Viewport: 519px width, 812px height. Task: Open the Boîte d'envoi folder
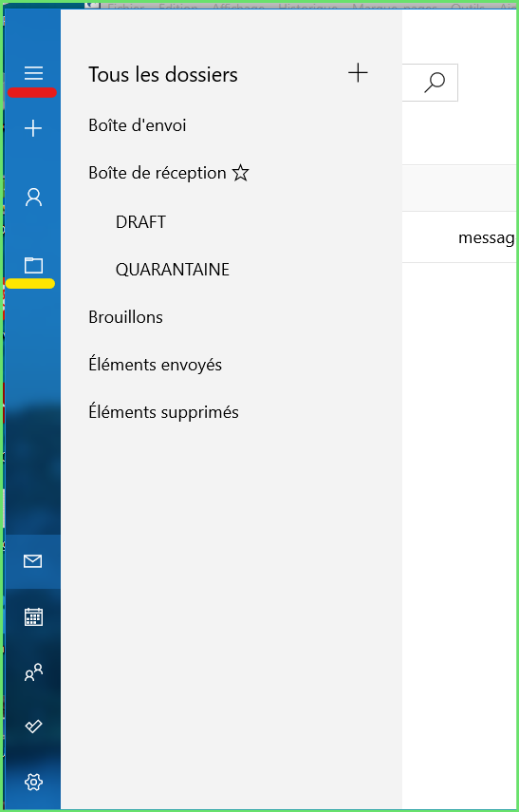click(138, 125)
